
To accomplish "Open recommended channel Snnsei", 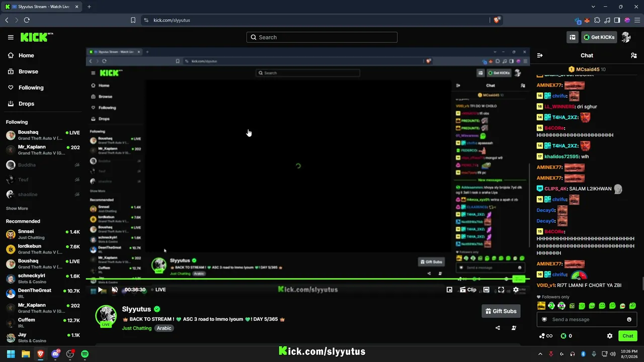I will pyautogui.click(x=43, y=234).
